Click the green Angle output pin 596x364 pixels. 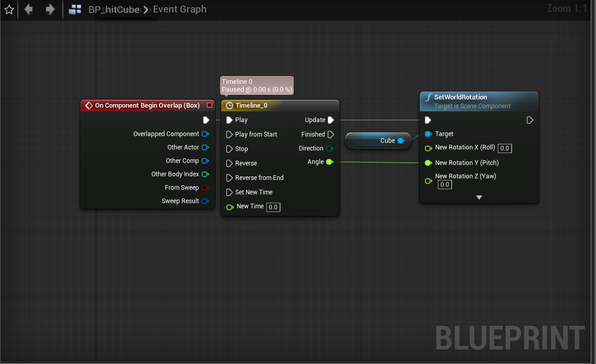[x=330, y=162]
